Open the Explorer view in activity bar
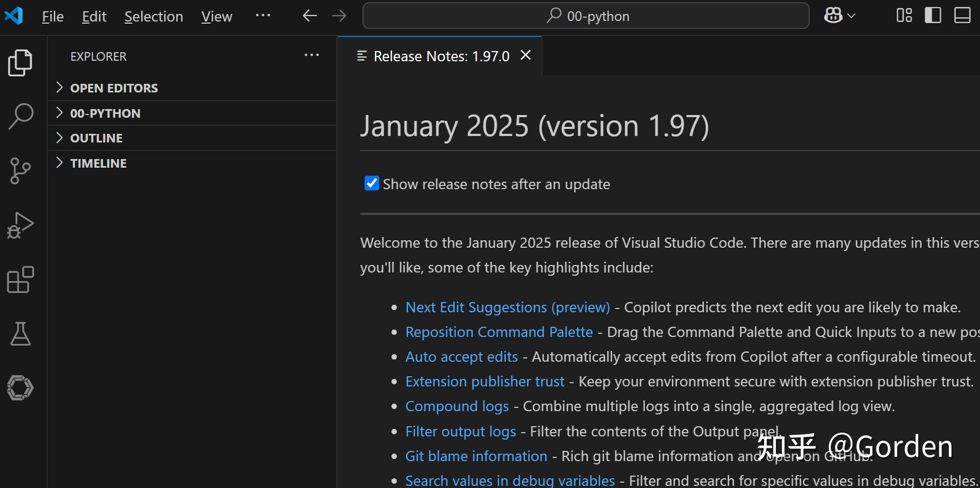The image size is (980, 488). click(20, 63)
